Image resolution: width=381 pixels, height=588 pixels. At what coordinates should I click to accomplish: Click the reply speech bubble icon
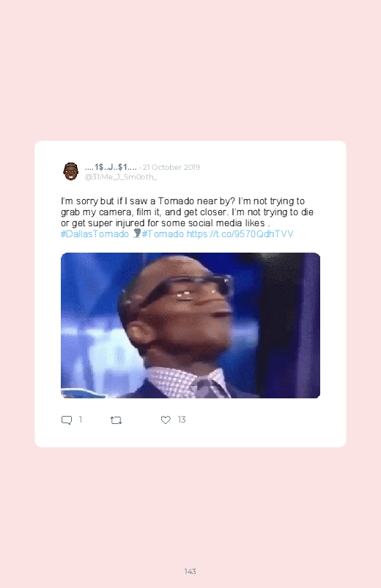[67, 420]
